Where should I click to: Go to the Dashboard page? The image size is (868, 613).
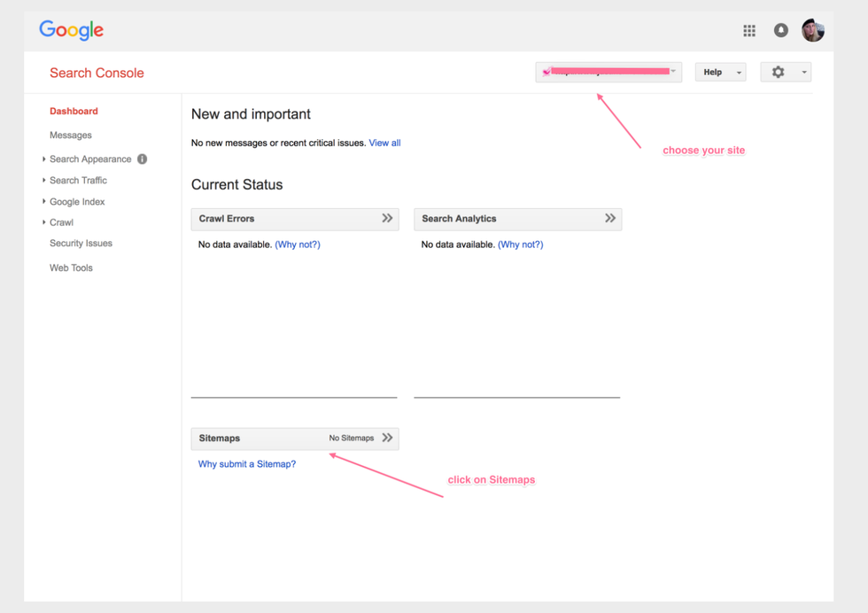point(74,111)
